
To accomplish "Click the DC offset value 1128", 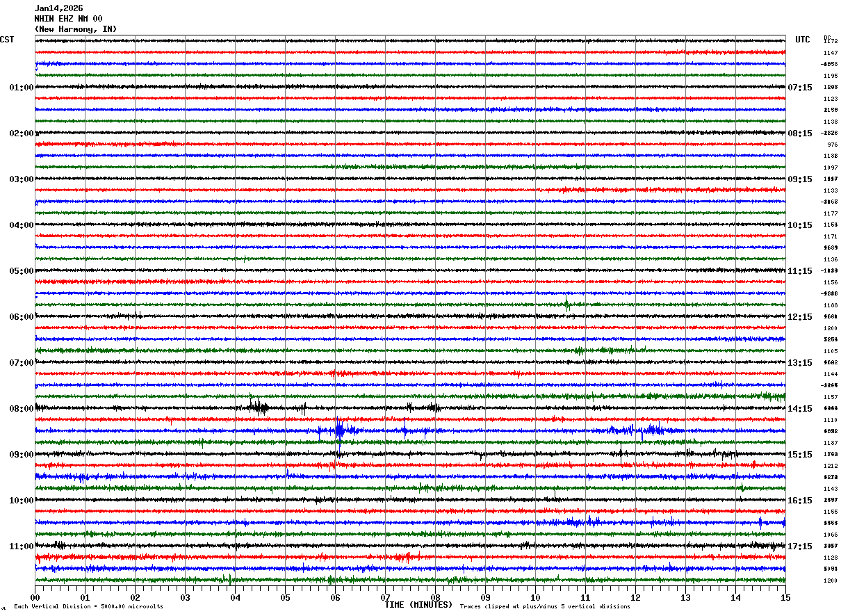I will (x=831, y=558).
